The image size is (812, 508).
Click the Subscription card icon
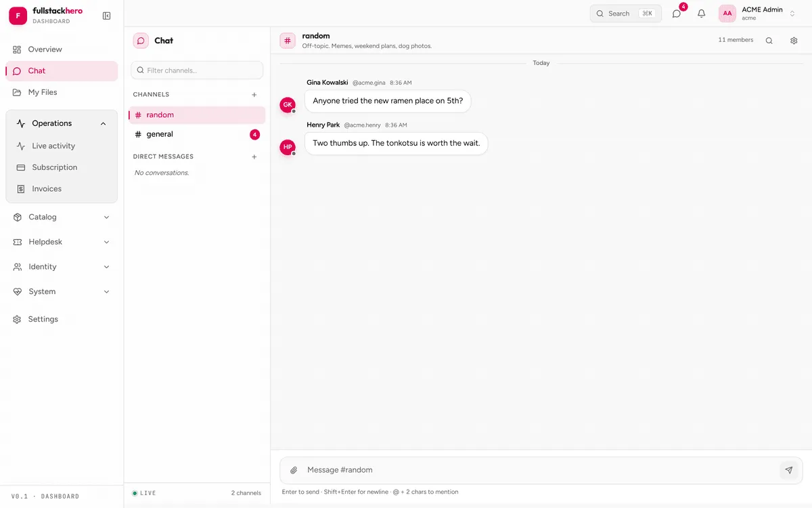point(21,167)
